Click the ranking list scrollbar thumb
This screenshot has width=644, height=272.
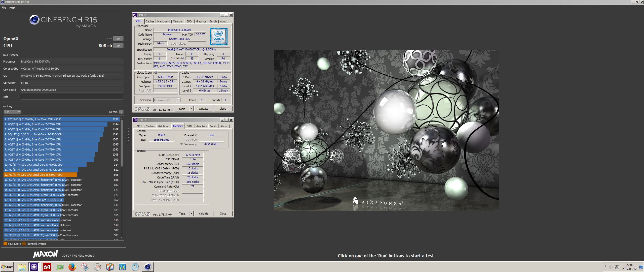pyautogui.click(x=122, y=143)
